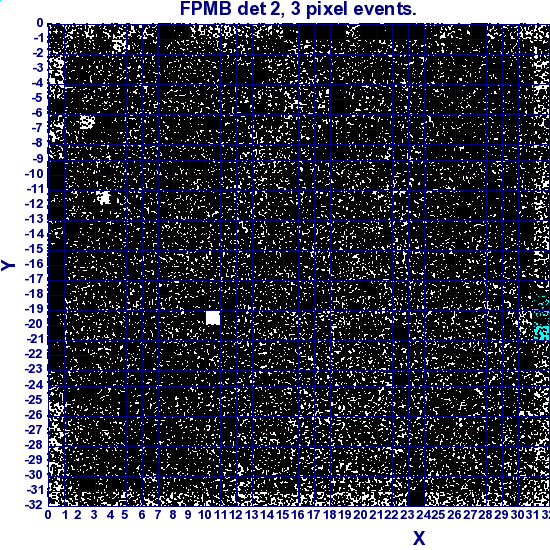Click the black empty cell in column 23 bottom row
The height and width of the screenshot is (550, 550).
(x=416, y=499)
